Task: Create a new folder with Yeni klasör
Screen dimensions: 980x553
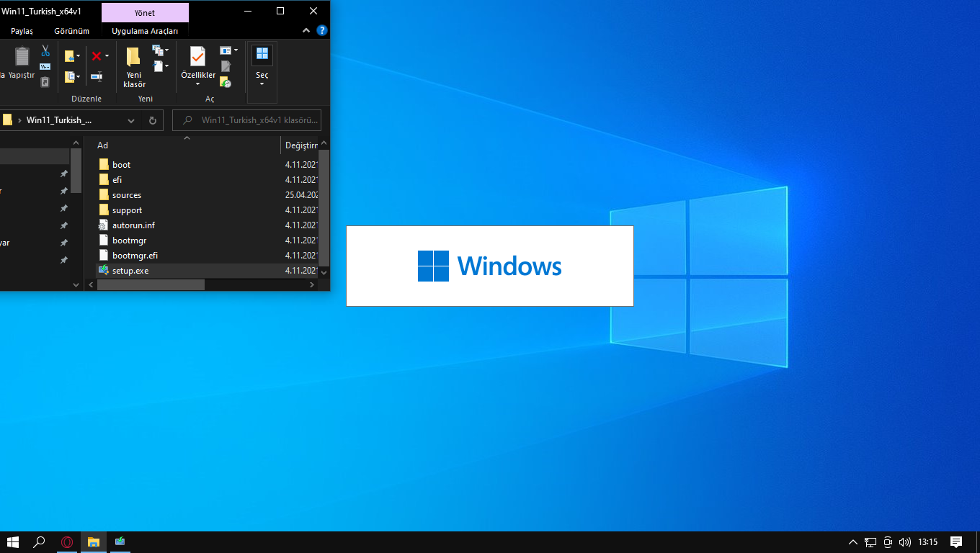Action: pos(134,67)
